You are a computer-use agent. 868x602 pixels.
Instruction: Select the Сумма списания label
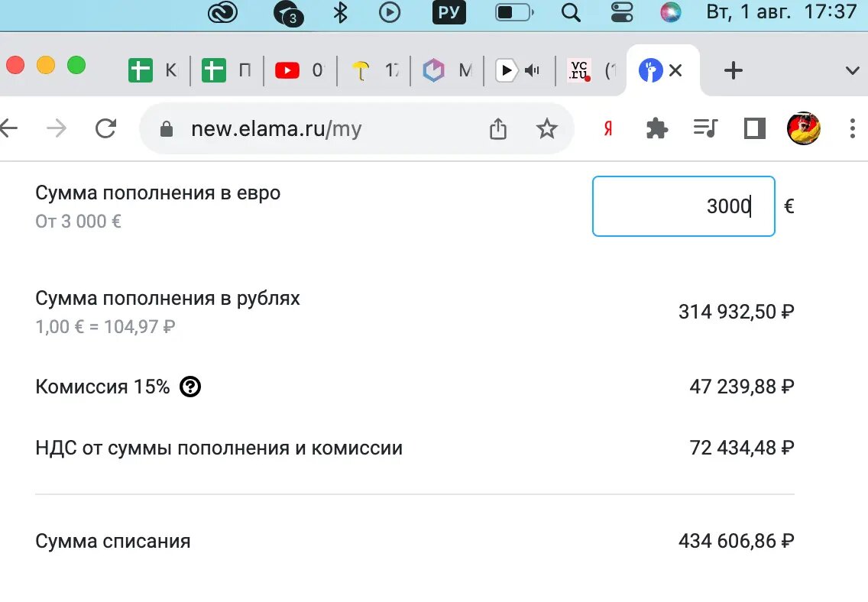pyautogui.click(x=113, y=541)
